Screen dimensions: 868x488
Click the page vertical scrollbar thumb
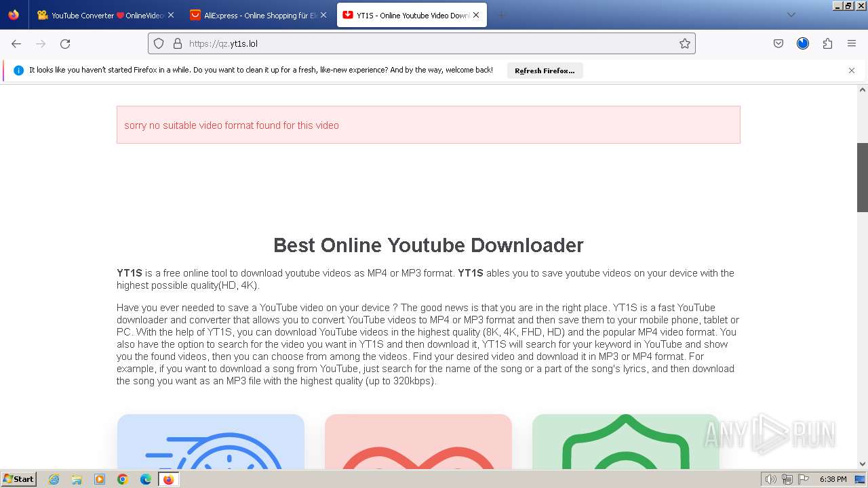click(863, 178)
